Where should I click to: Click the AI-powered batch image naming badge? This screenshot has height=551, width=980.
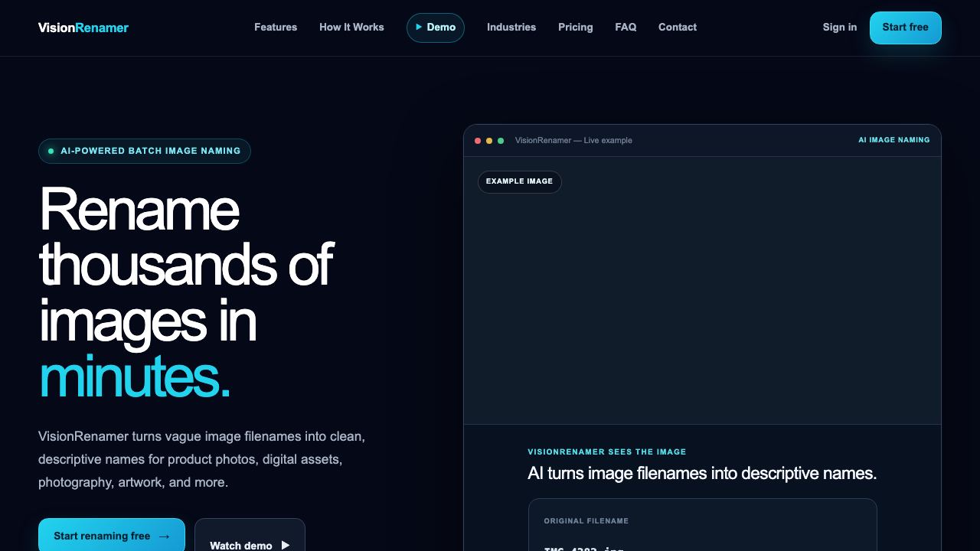click(x=145, y=151)
